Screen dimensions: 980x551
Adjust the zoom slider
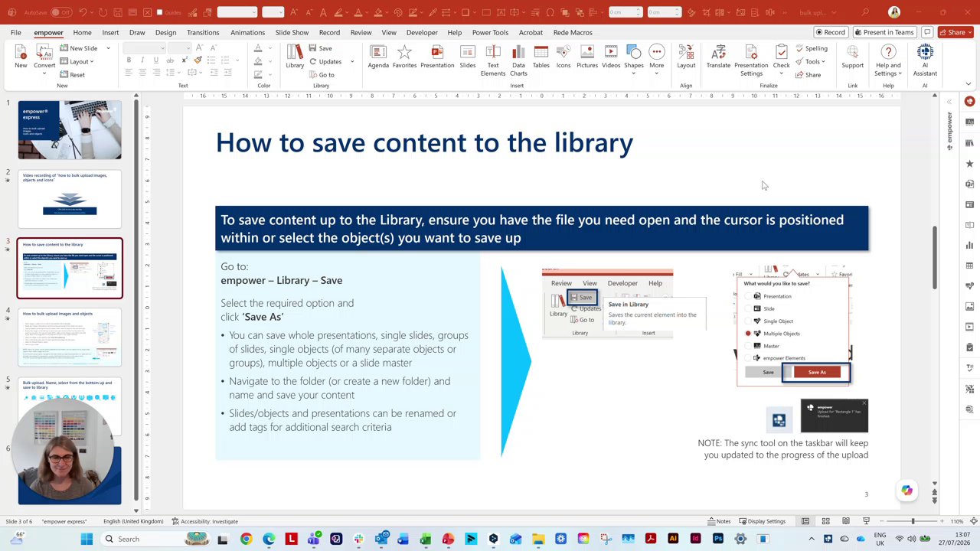coord(912,521)
